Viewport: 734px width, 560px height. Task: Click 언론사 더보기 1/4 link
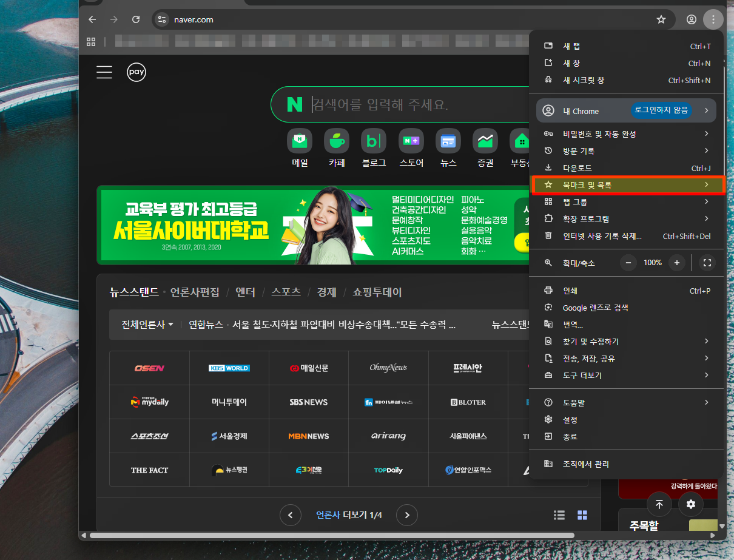(349, 515)
